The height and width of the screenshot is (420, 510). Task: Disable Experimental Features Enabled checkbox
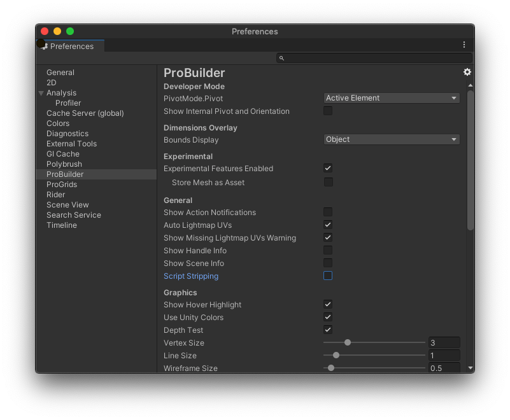coord(328,169)
